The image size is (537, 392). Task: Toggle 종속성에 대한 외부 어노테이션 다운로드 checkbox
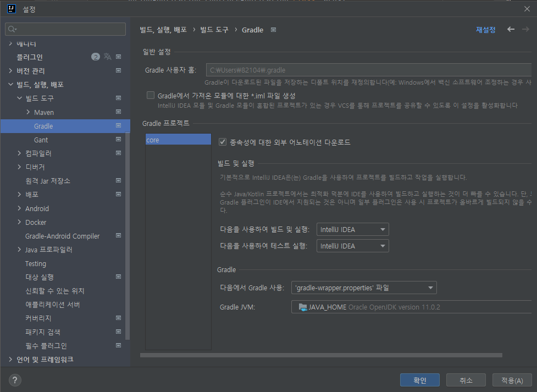tap(223, 142)
